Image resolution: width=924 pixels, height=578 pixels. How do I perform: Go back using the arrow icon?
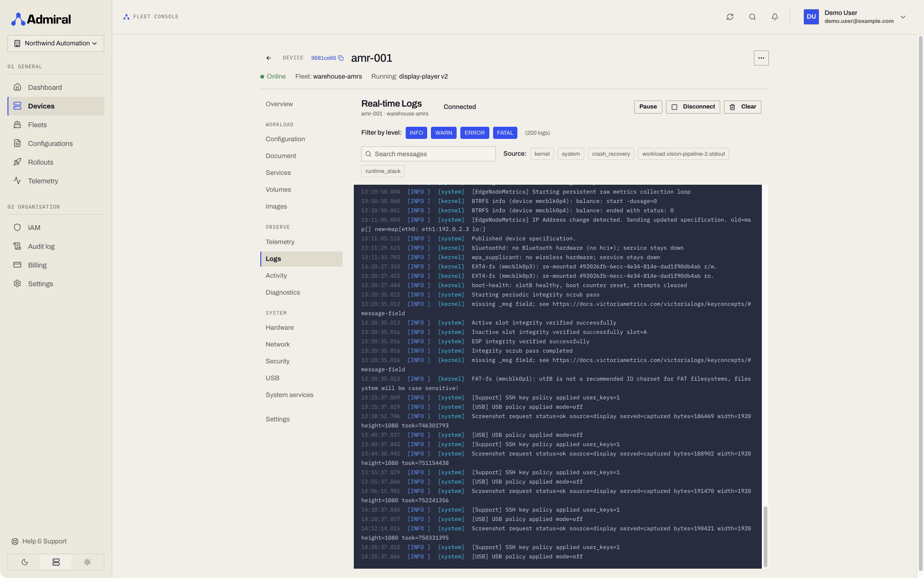(269, 58)
